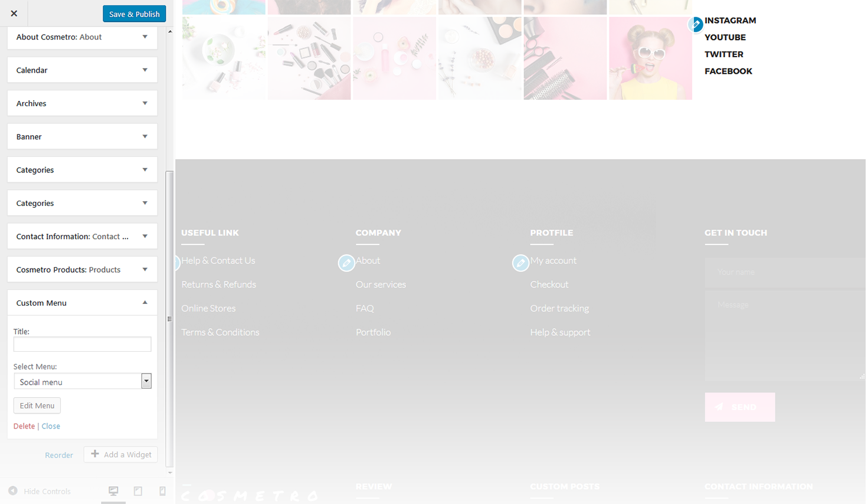Collapse the Custom Menu widget
The width and height of the screenshot is (868, 504).
(x=145, y=303)
